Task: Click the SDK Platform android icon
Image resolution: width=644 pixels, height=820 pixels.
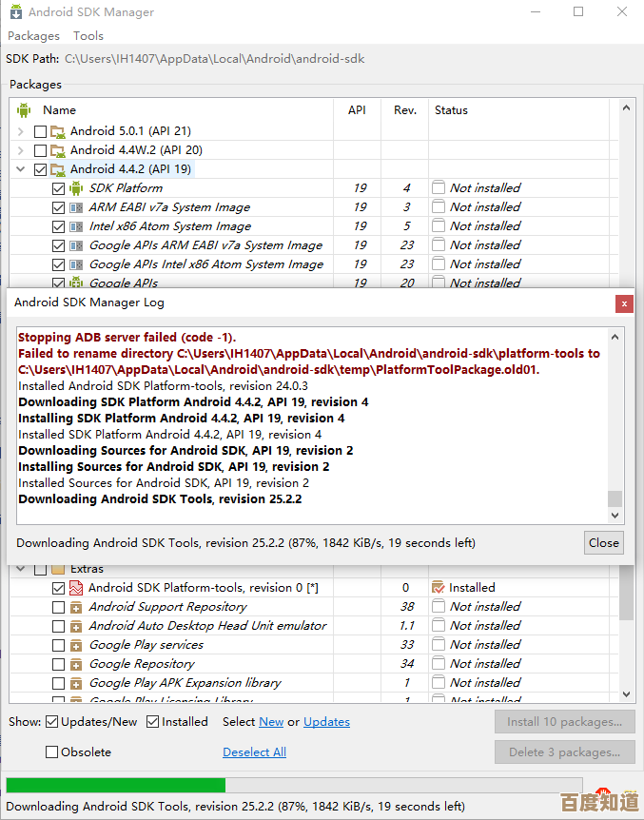Action: pyautogui.click(x=76, y=188)
